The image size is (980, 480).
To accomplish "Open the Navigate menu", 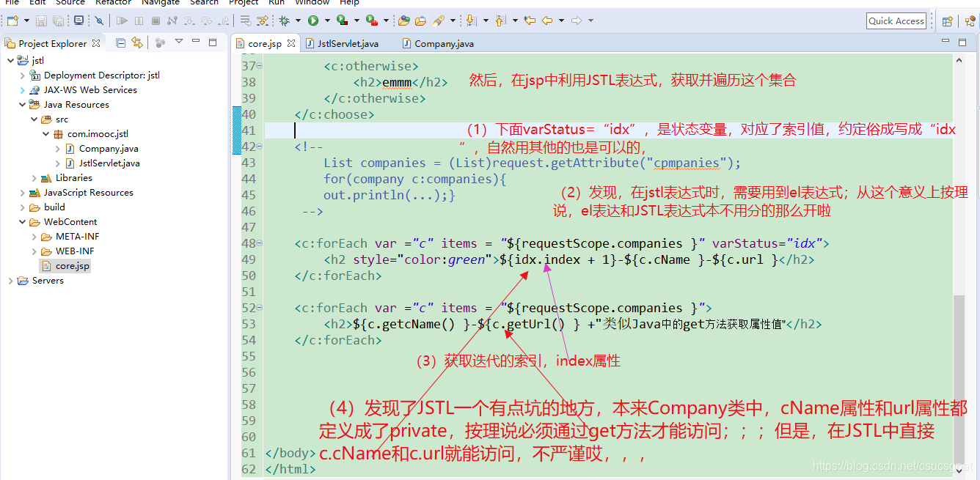I will [160, 2].
